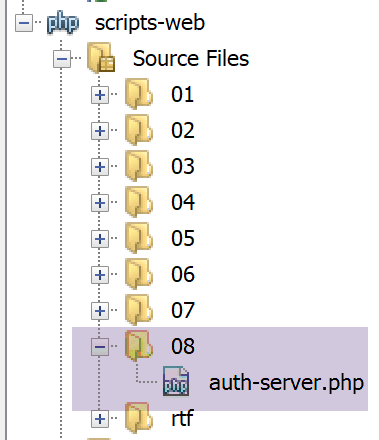Screen dimensions: 379x440
Task: Select the 02 folder name
Action: point(183,131)
